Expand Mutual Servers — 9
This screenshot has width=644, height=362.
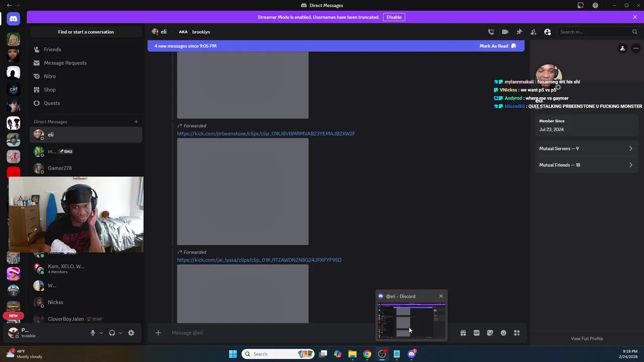point(586,149)
